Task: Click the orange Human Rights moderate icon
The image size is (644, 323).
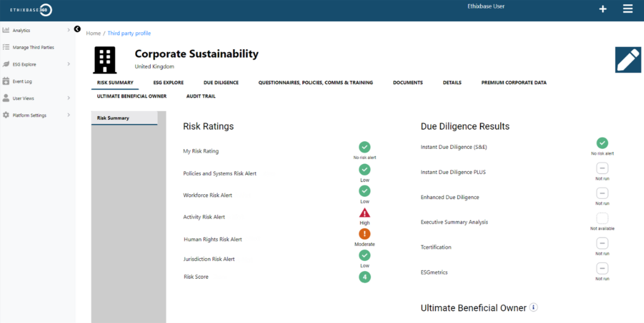Action: [365, 234]
